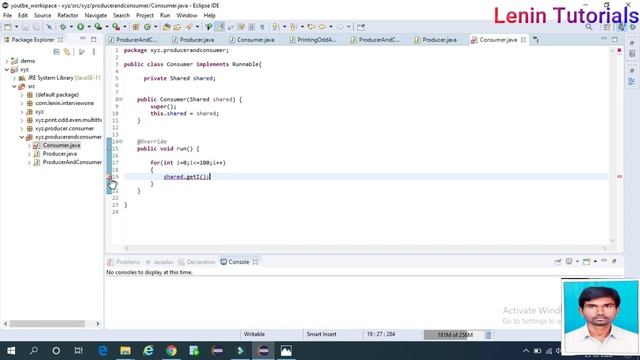This screenshot has width=640, height=360.
Task: Open the Debug button dropdown arrow
Action: pyautogui.click(x=71, y=27)
